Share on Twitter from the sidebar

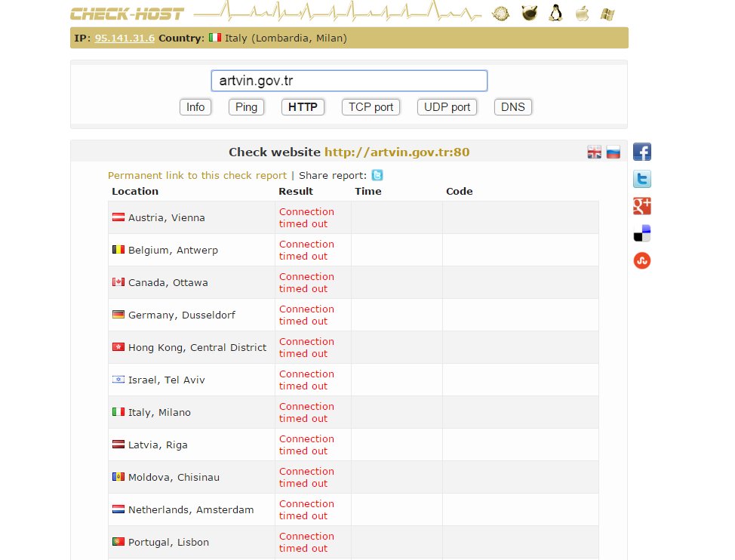point(642,179)
